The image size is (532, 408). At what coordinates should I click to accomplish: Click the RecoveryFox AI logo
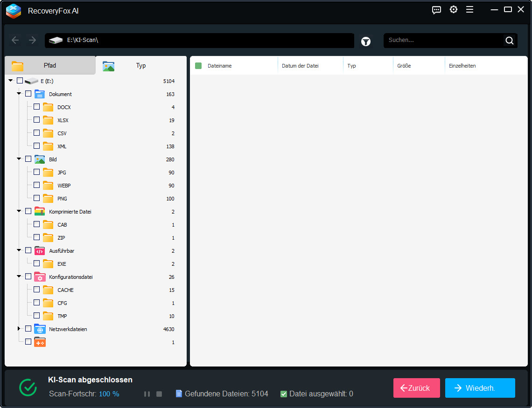pos(14,11)
